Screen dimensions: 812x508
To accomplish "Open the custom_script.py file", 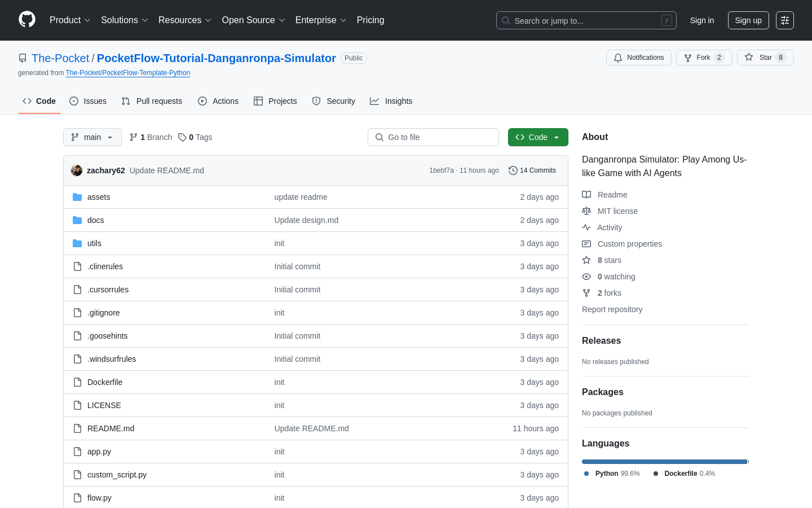I will tap(117, 475).
